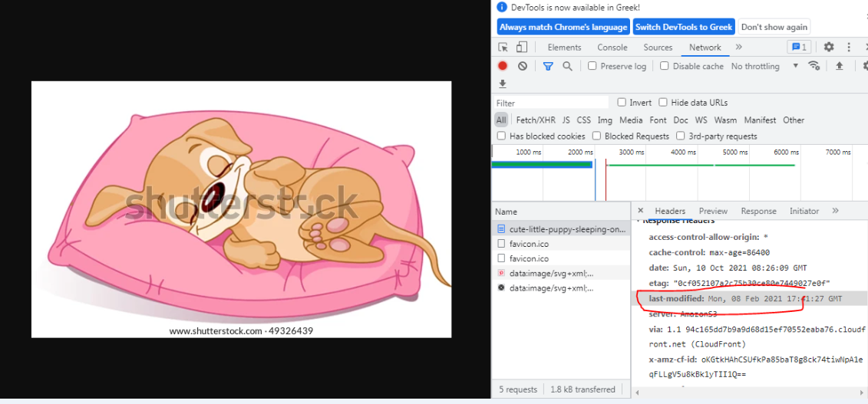Click the 2000 ms timeline overview marker

(x=581, y=152)
